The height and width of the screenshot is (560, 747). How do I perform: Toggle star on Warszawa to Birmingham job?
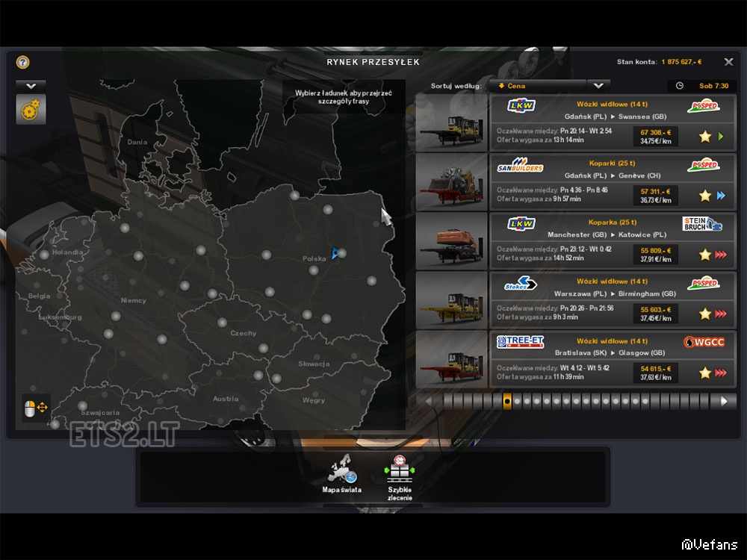coord(704,314)
